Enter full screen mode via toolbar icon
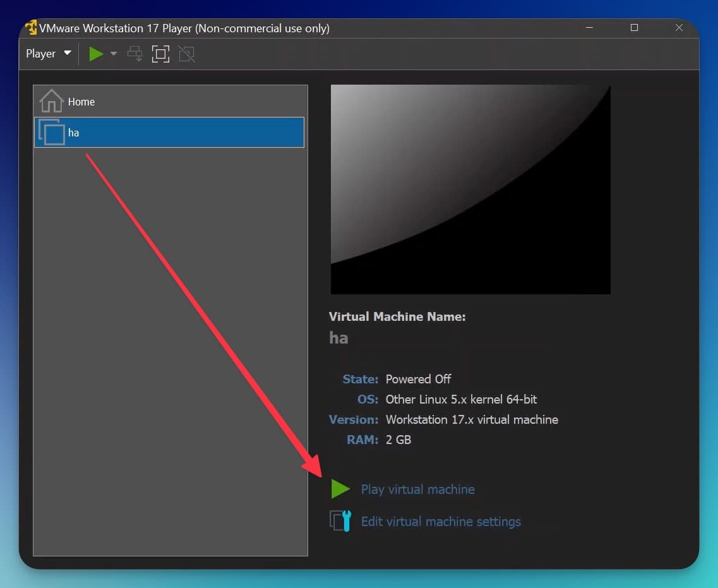Image resolution: width=718 pixels, height=588 pixels. tap(160, 54)
